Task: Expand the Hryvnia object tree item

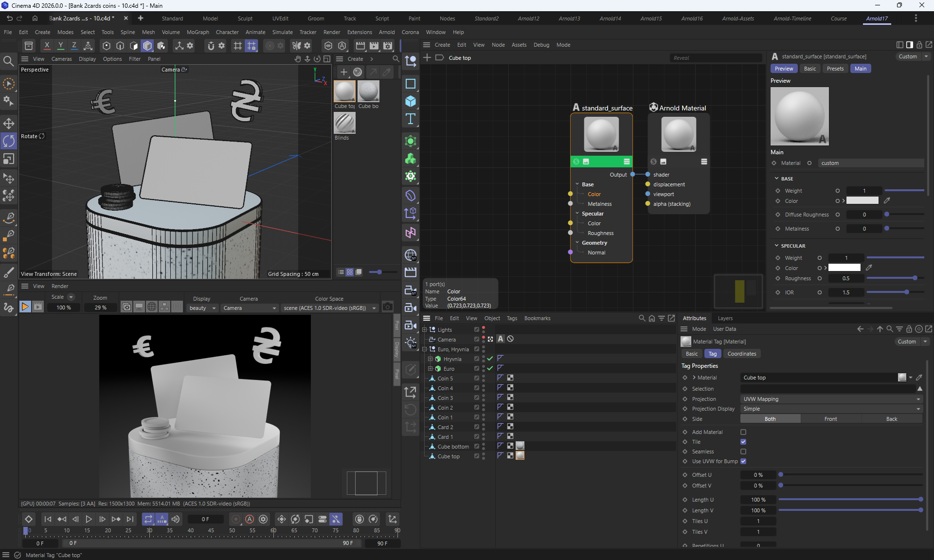Action: [430, 359]
